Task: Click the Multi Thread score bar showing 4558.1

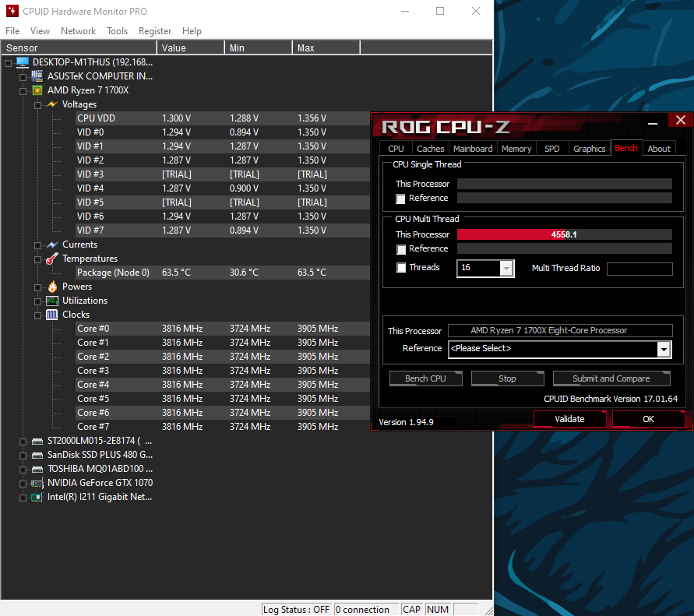Action: (565, 234)
